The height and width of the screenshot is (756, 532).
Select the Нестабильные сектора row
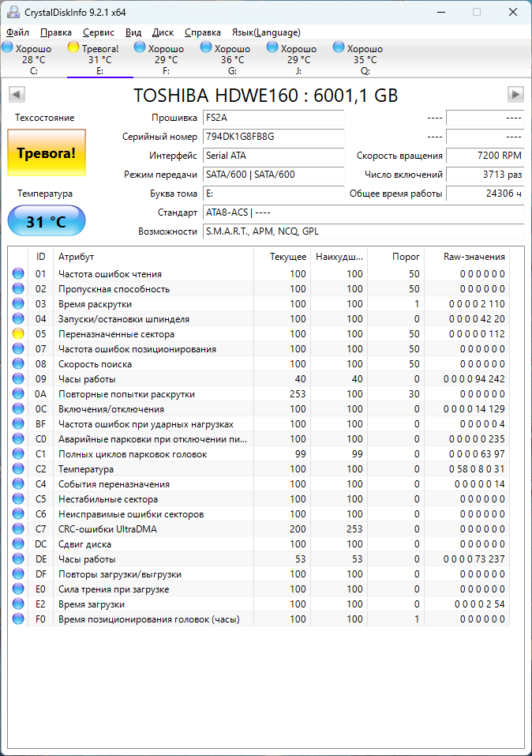259,499
